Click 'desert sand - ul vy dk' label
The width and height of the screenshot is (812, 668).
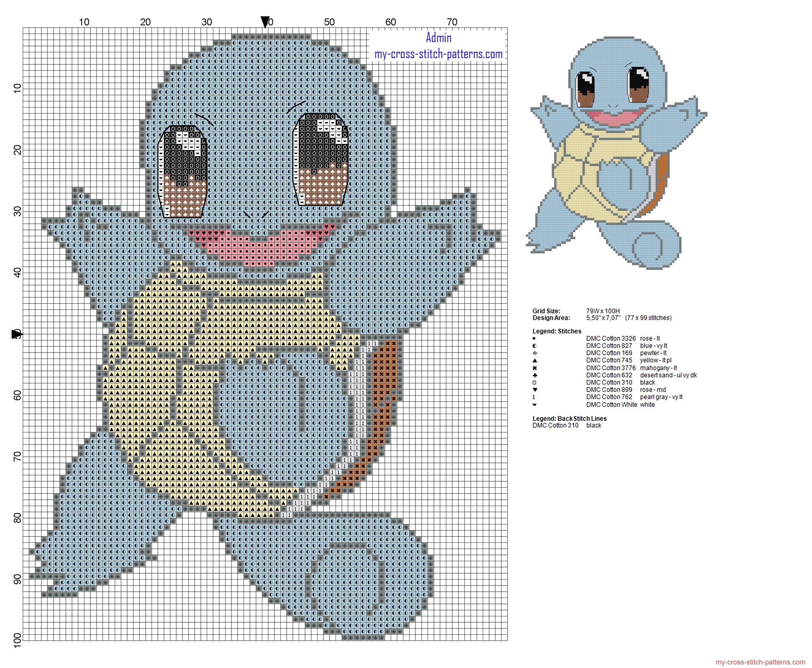tap(668, 375)
